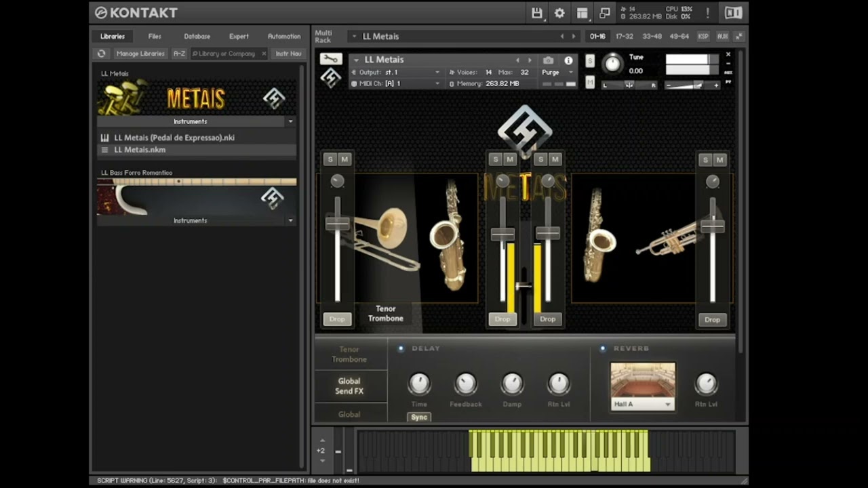Clear the library search field X
The image size is (868, 488).
pyautogui.click(x=264, y=54)
